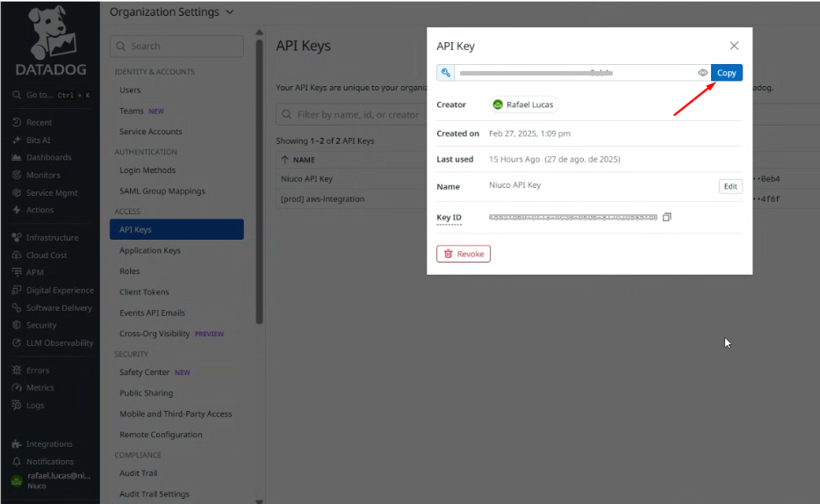Click the Notifications bell icon
This screenshot has height=504, width=820.
point(17,462)
